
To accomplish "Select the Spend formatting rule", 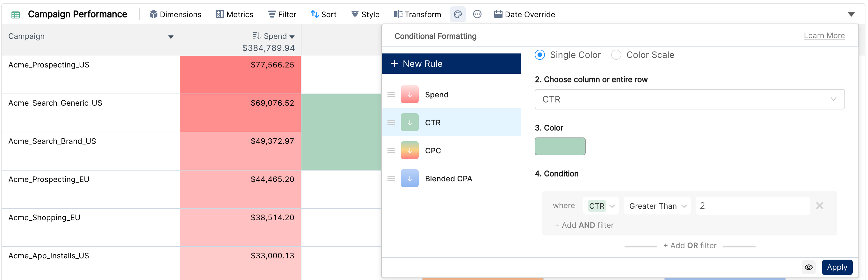I will point(451,94).
